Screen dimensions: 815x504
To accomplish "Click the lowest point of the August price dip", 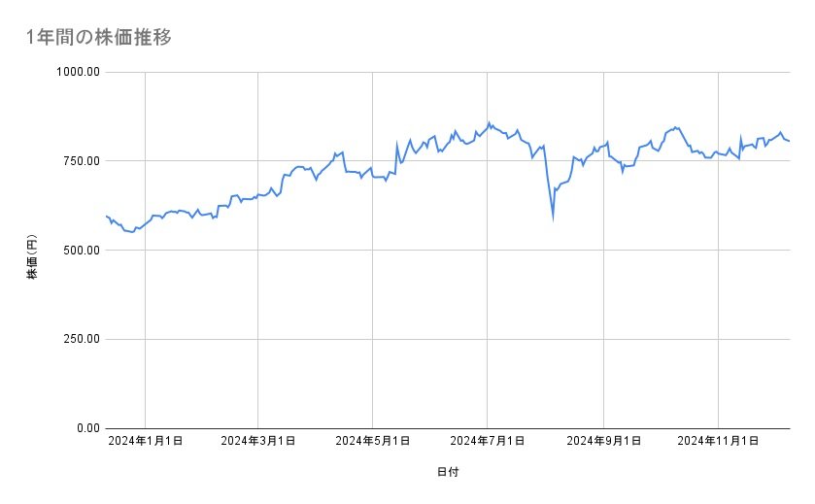I will [553, 218].
